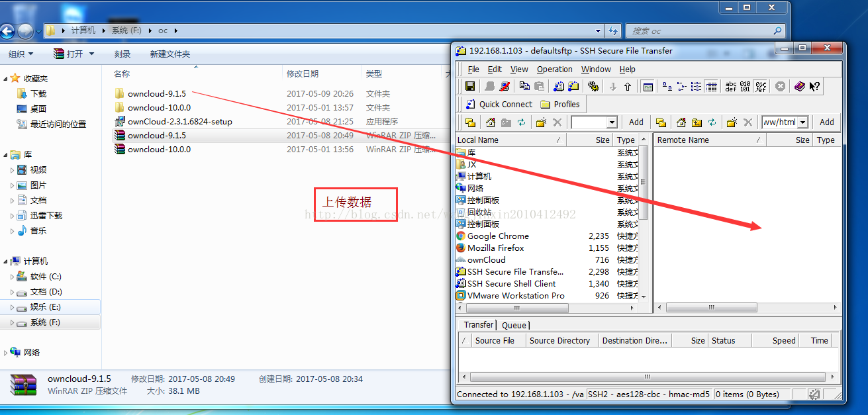
Task: Switch to Small Icons view
Action: tap(682, 87)
